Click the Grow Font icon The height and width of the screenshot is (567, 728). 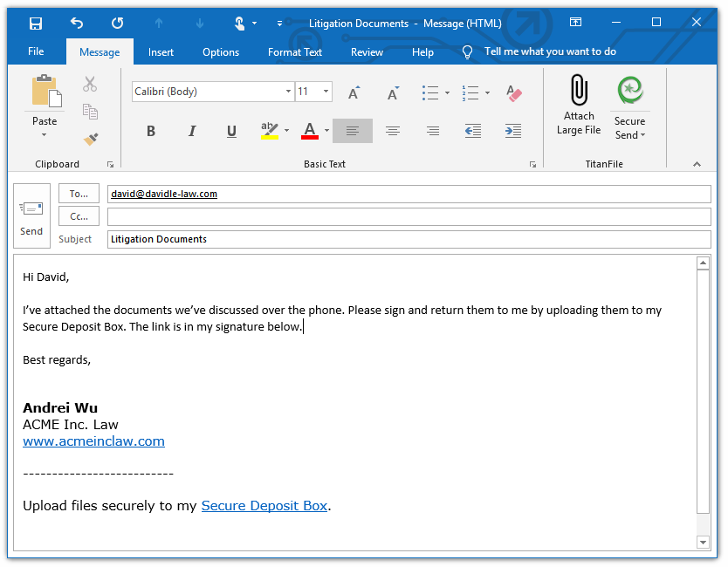(x=354, y=92)
